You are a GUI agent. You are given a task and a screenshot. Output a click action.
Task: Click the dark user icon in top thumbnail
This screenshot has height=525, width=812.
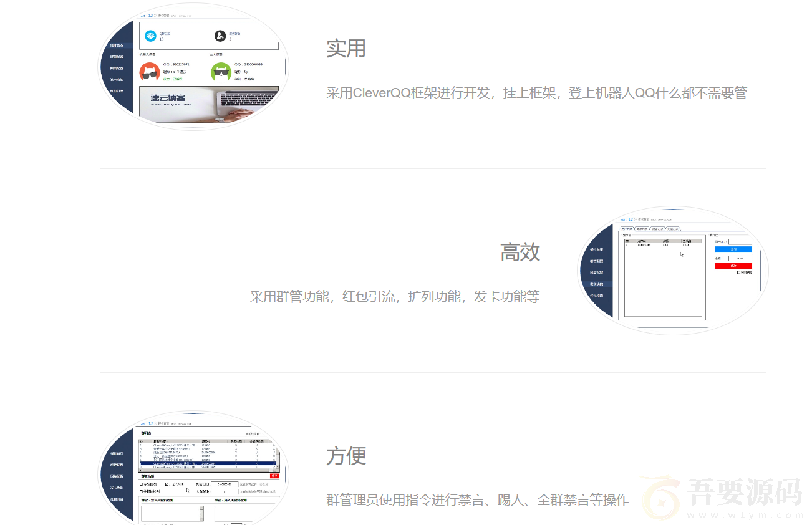click(220, 36)
